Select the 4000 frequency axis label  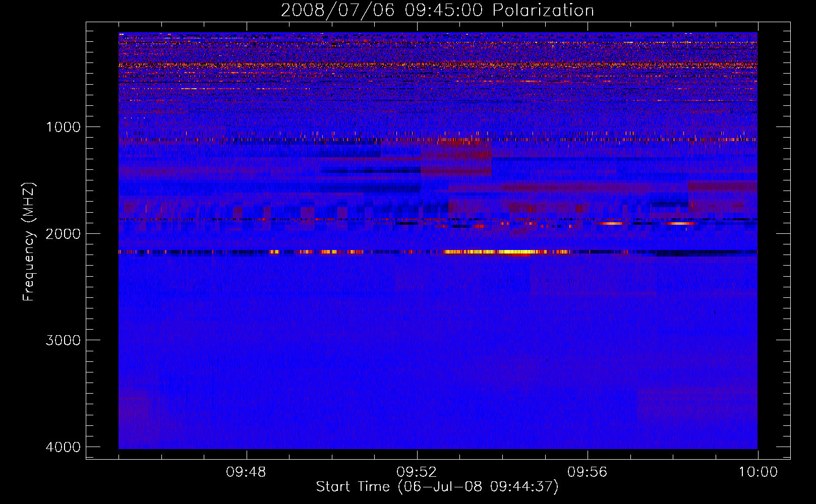[63, 447]
